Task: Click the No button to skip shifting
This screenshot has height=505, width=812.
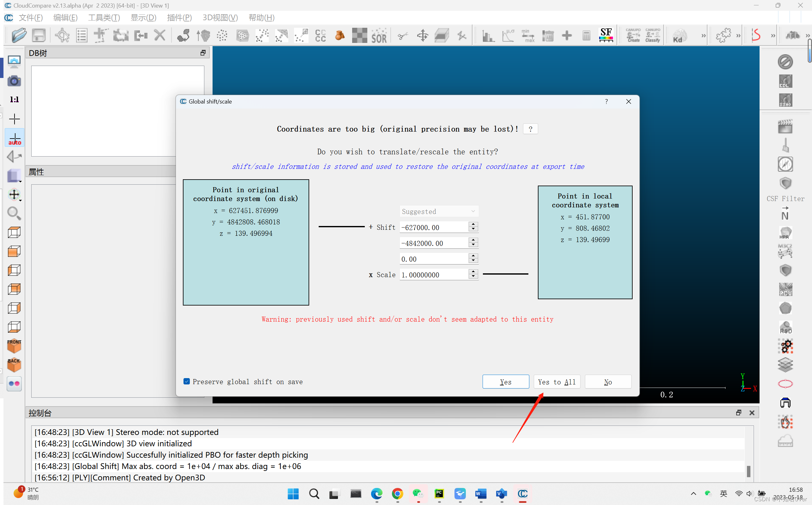Action: coord(608,382)
